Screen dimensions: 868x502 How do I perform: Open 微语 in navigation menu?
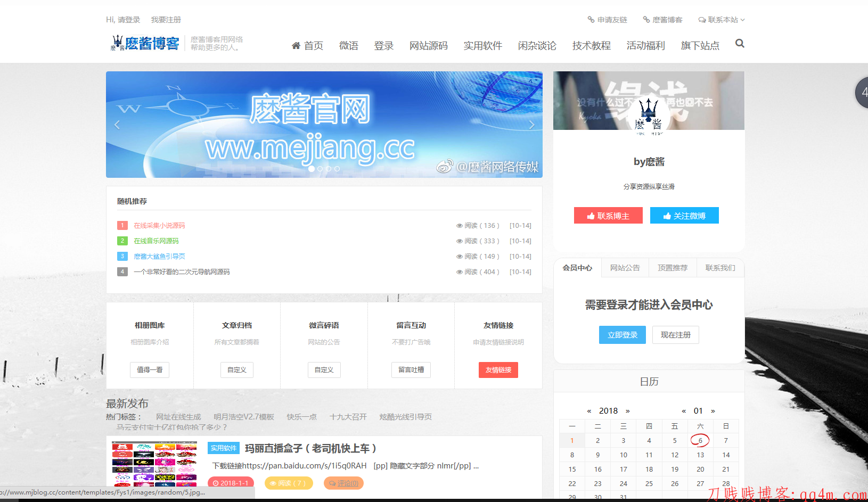coord(349,46)
